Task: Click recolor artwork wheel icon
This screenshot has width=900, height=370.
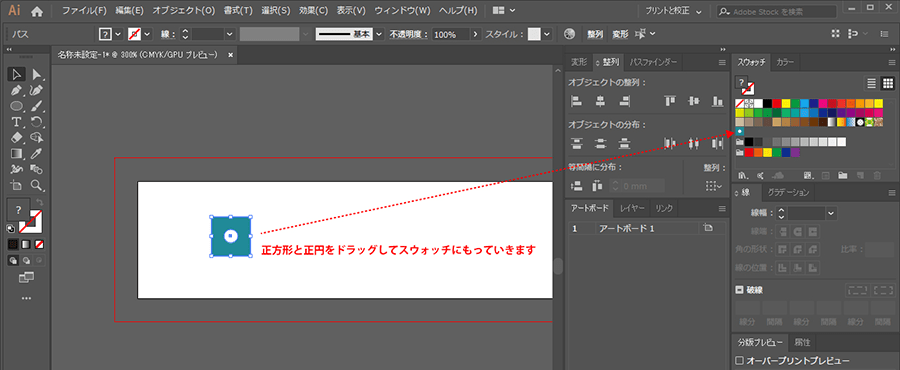Action: coord(569,34)
